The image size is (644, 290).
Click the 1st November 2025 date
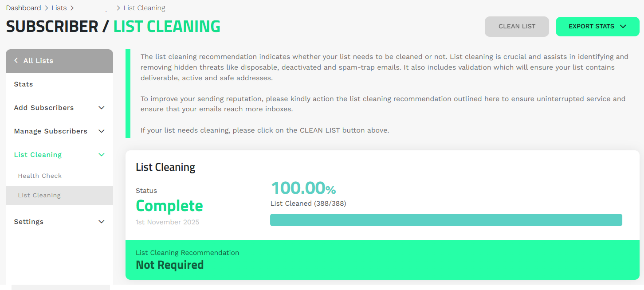pos(168,222)
